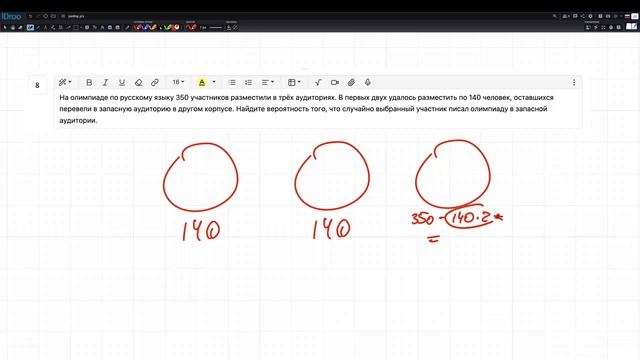Open the share board icon

pyautogui.click(x=583, y=16)
